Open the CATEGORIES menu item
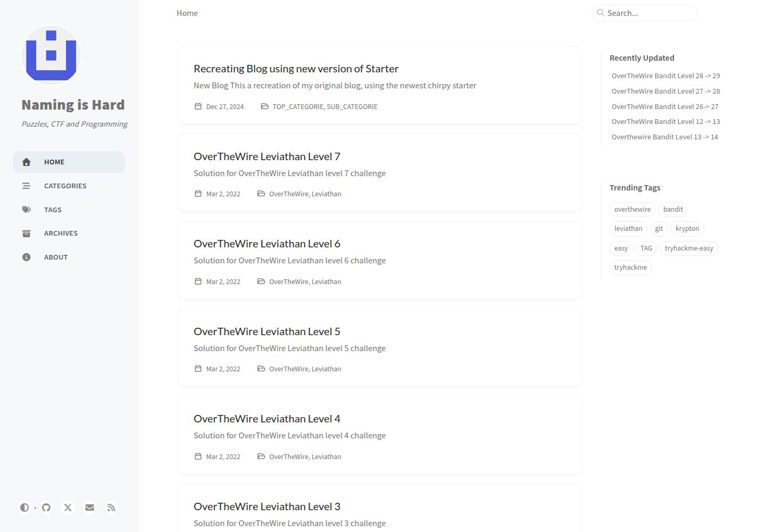Screen dimensions: 766x532 [69, 186]
